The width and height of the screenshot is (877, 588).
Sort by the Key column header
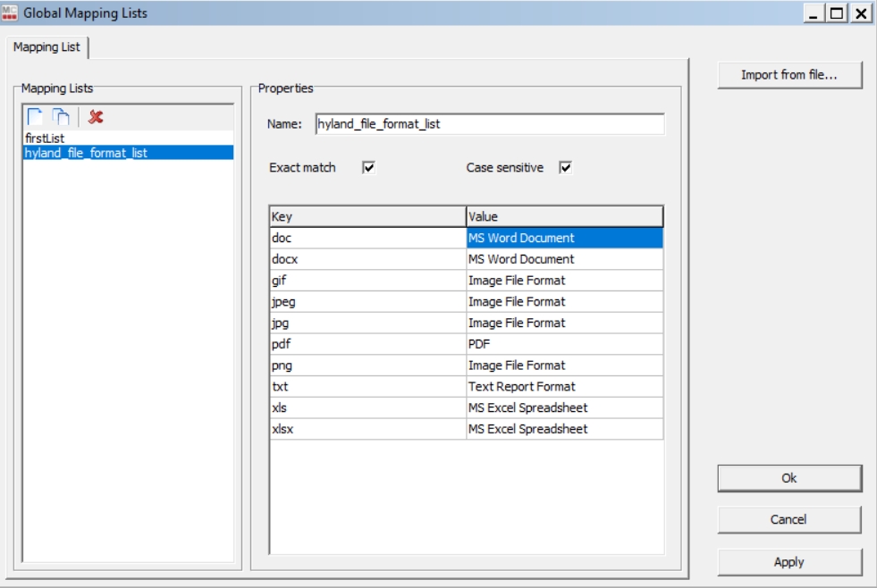coord(367,216)
